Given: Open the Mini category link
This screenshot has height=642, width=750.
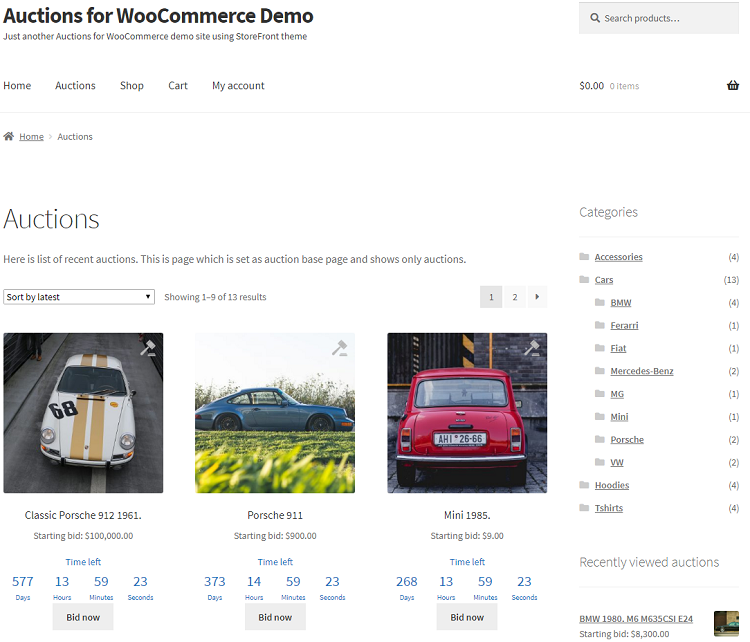Looking at the screenshot, I should tap(619, 417).
